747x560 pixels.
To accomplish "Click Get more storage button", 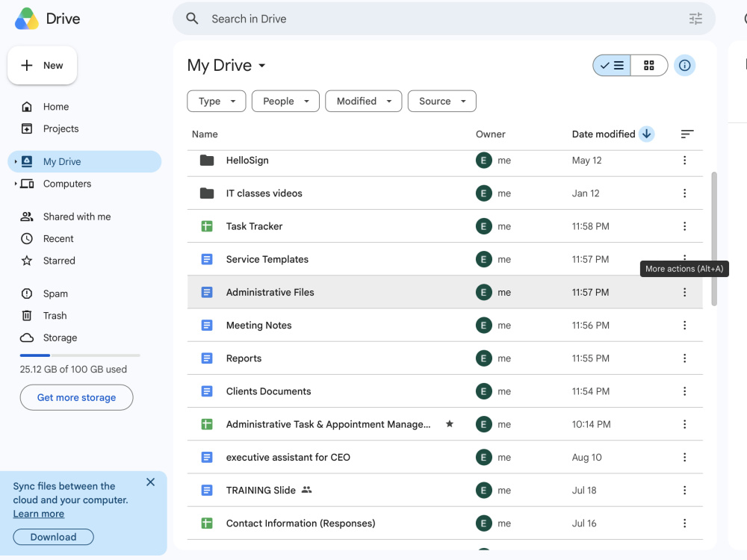I will coord(76,397).
